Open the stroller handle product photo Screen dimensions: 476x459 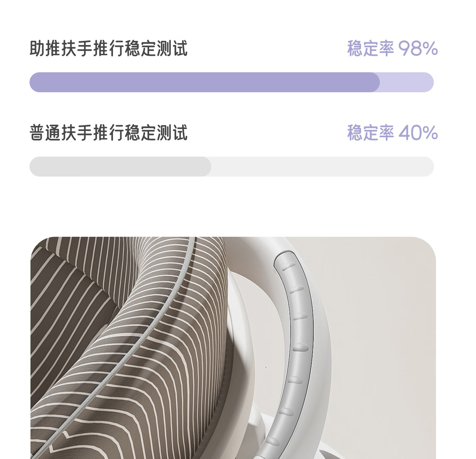coord(233,348)
